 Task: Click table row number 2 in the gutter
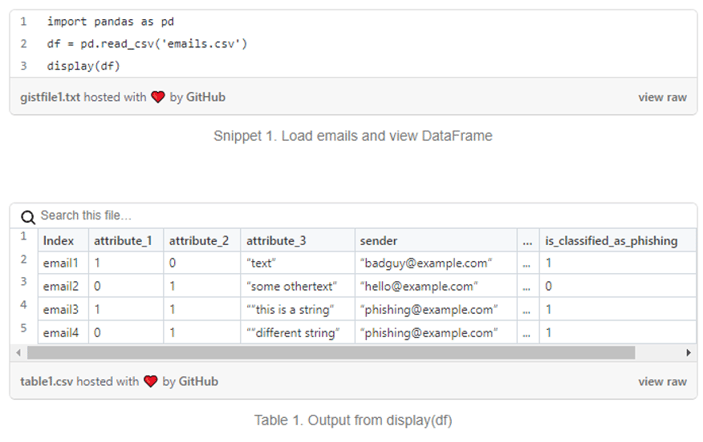pos(23,259)
